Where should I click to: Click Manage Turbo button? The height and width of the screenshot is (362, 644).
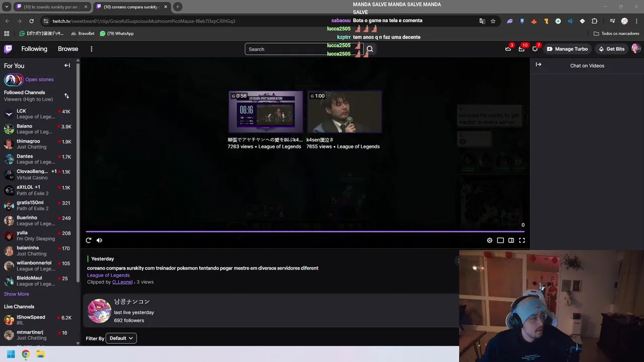pyautogui.click(x=567, y=49)
